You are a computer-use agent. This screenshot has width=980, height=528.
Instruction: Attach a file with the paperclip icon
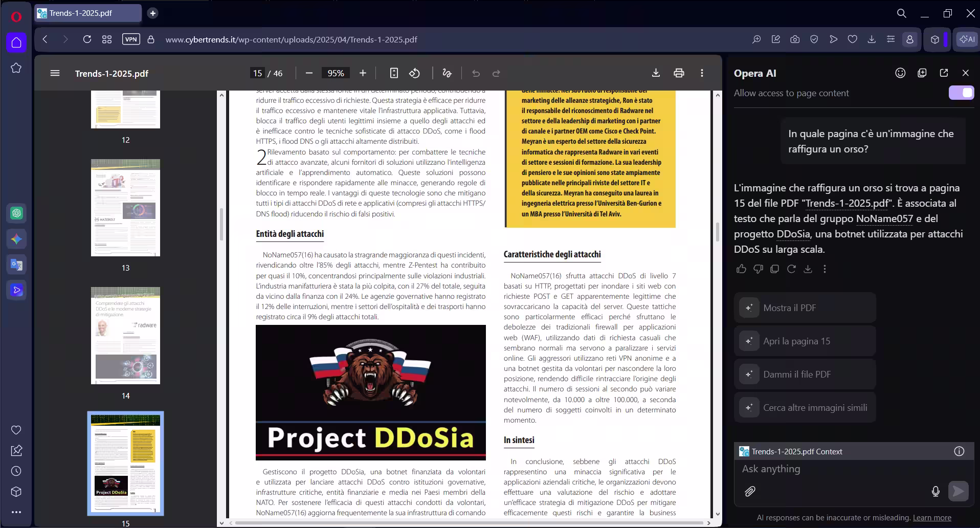tap(750, 492)
